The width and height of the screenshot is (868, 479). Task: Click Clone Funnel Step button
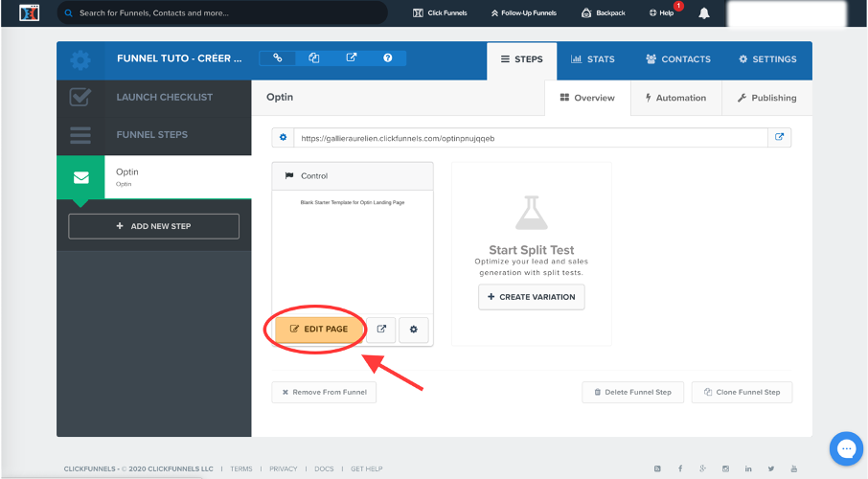[x=742, y=392]
